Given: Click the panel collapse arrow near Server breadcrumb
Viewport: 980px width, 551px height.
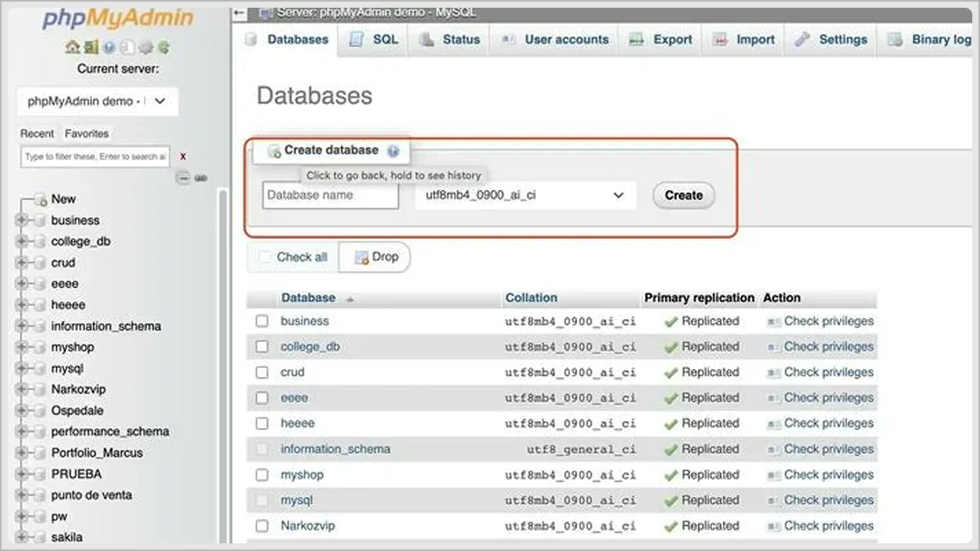Looking at the screenshot, I should tap(240, 13).
